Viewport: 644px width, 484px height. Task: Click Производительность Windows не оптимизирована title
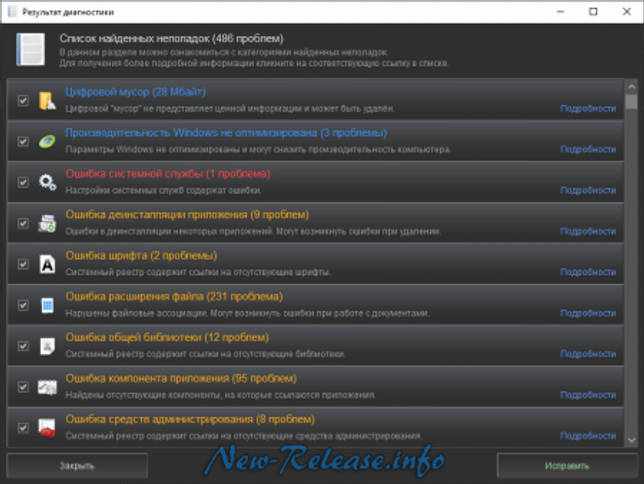tap(226, 133)
